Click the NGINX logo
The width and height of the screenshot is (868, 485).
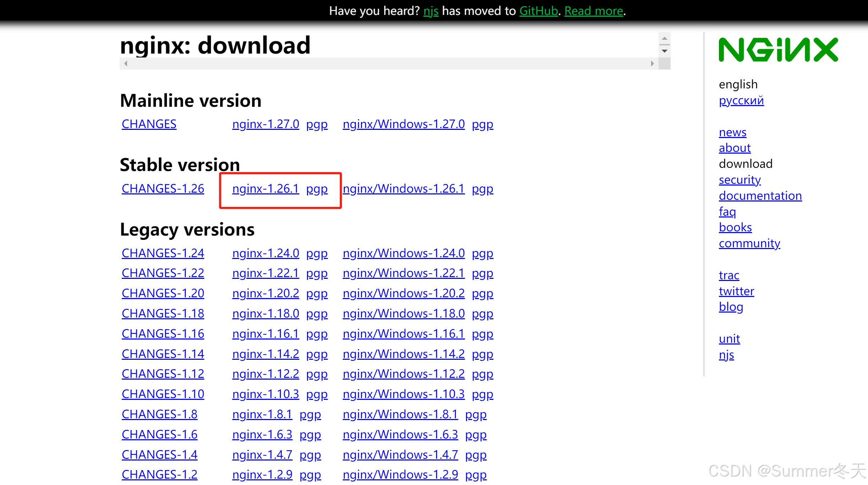click(x=778, y=50)
